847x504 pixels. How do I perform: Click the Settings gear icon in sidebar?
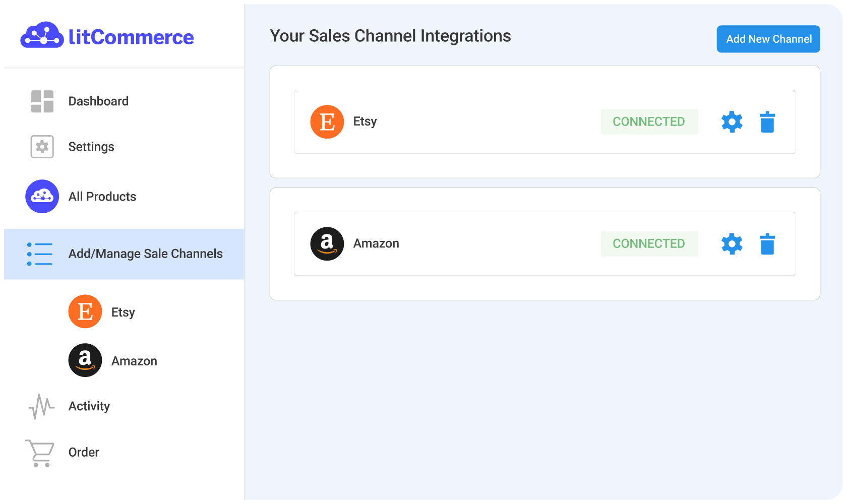coord(42,147)
